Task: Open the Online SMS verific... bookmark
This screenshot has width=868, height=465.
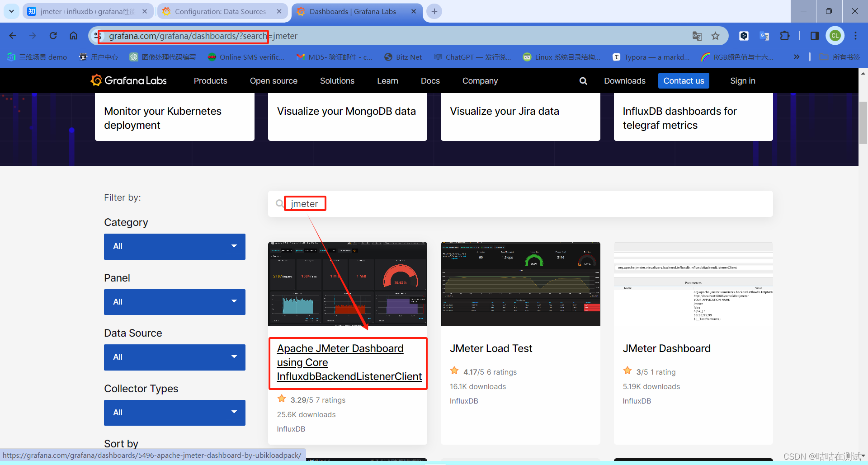Action: pos(246,57)
